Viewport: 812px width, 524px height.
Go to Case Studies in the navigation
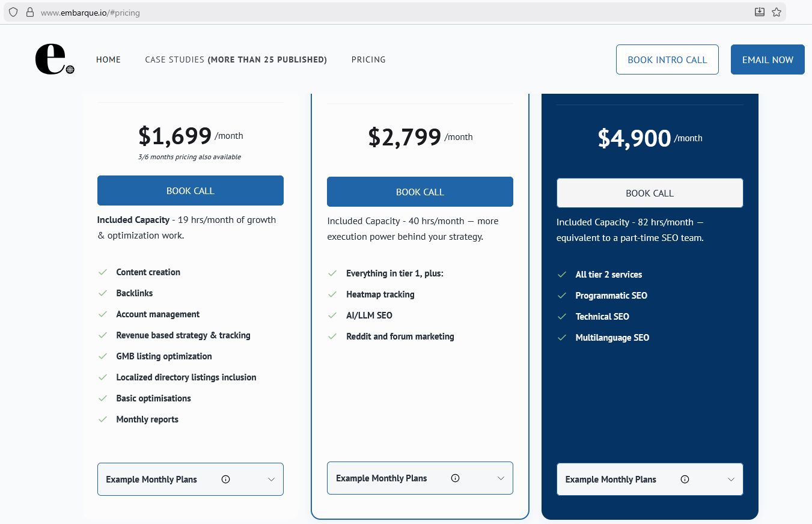point(236,59)
